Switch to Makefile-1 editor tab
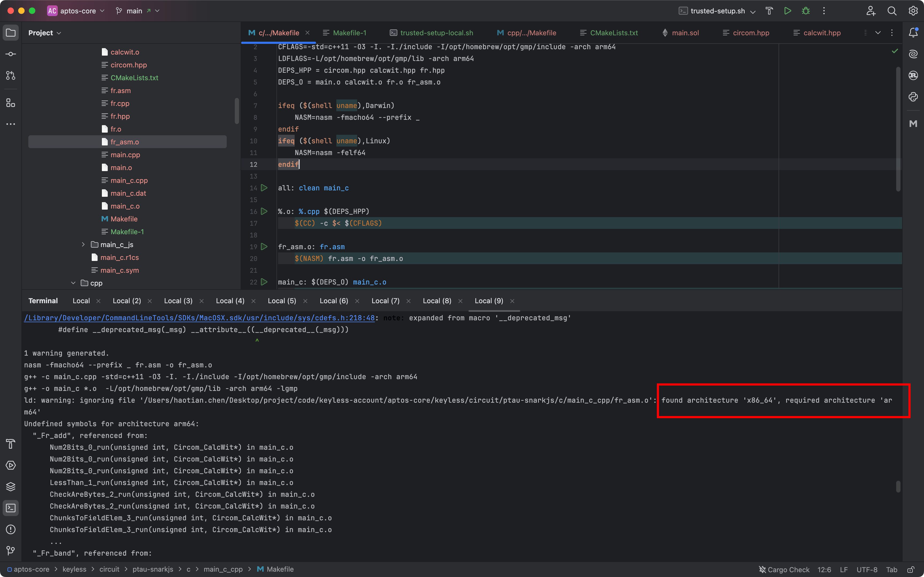Viewport: 924px width, 577px height. pos(345,33)
